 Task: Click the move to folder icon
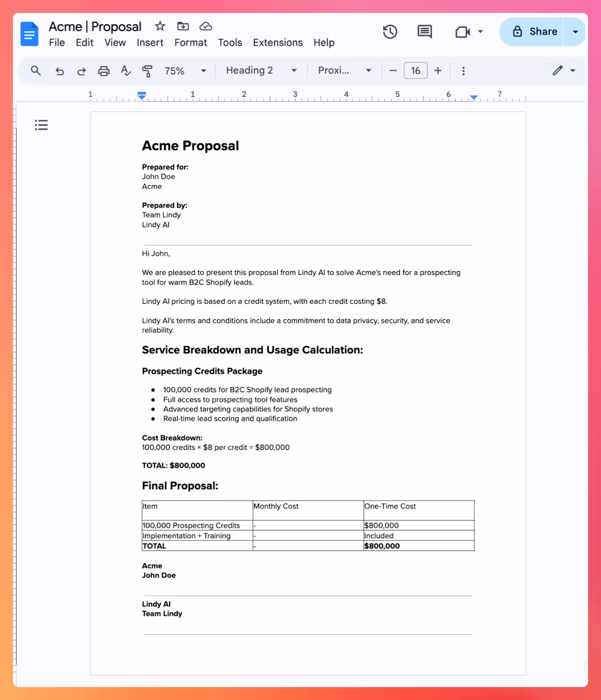coord(183,26)
